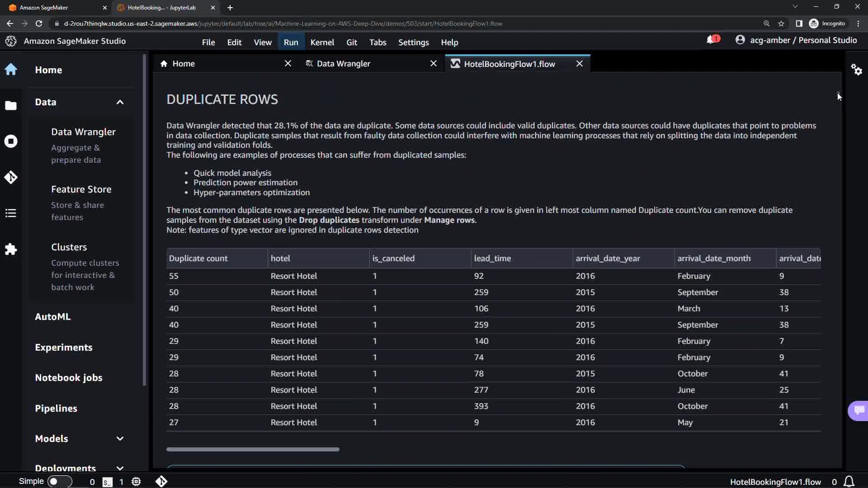Click the notifications bell with badge
Image resolution: width=868 pixels, height=488 pixels.
tap(712, 40)
